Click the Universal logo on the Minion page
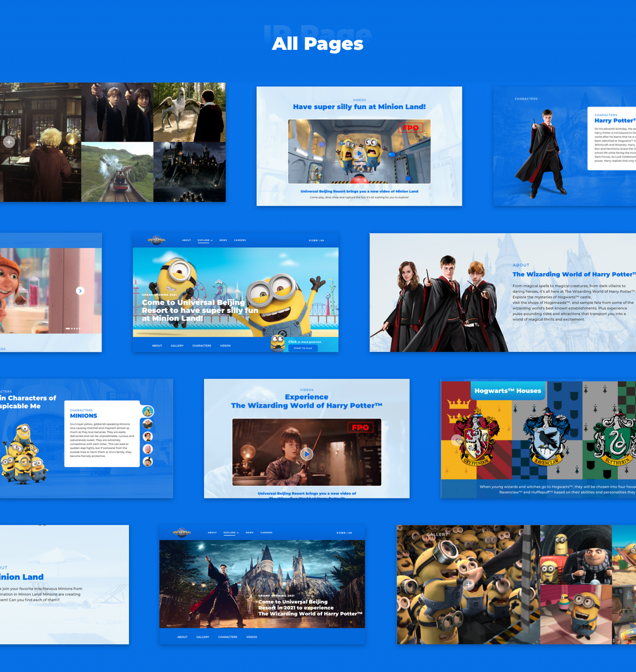Viewport: 636px width, 672px height. coord(156,240)
